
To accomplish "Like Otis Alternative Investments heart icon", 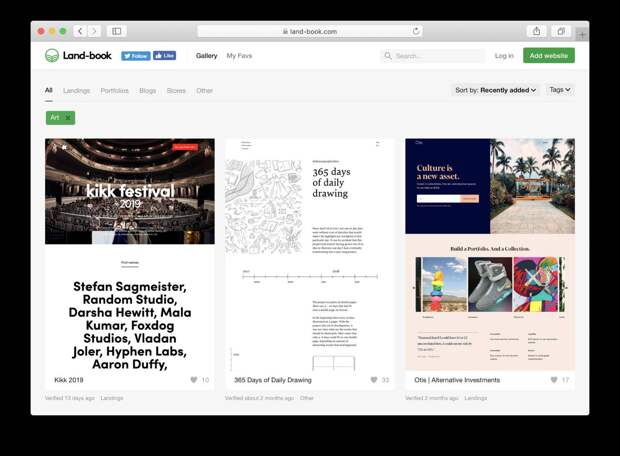I will pyautogui.click(x=554, y=380).
